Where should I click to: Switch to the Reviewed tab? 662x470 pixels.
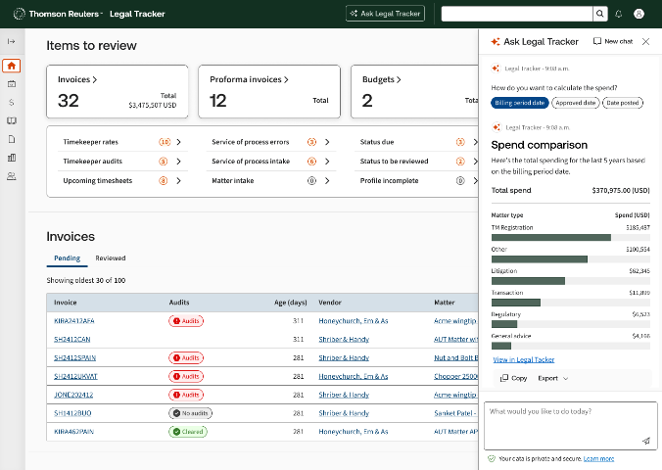[x=110, y=258]
